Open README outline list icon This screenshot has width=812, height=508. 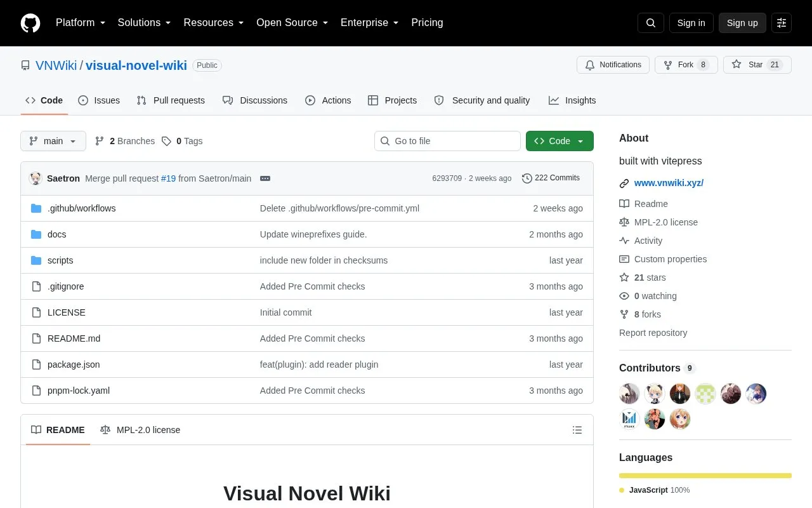click(577, 430)
